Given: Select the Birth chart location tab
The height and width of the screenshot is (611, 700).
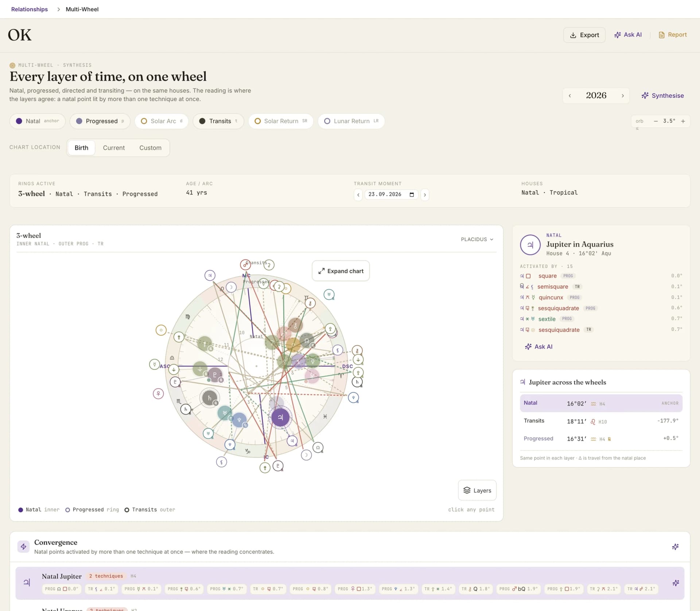Looking at the screenshot, I should (81, 148).
